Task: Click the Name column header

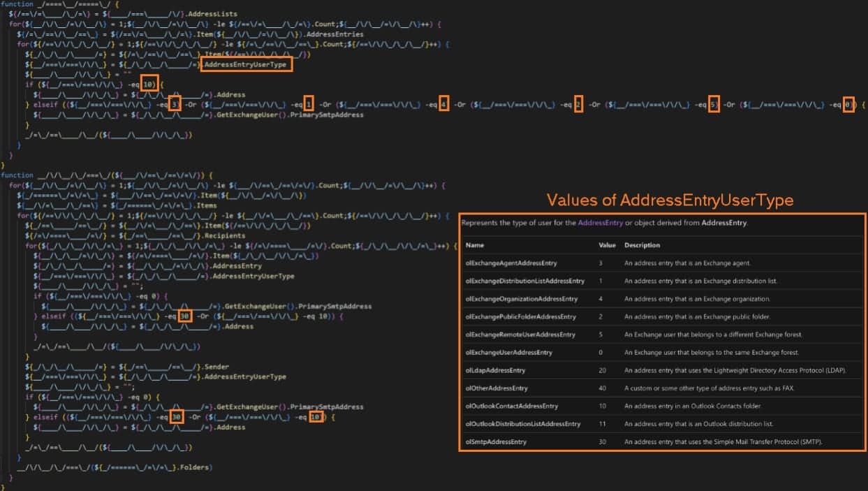Action: point(474,245)
